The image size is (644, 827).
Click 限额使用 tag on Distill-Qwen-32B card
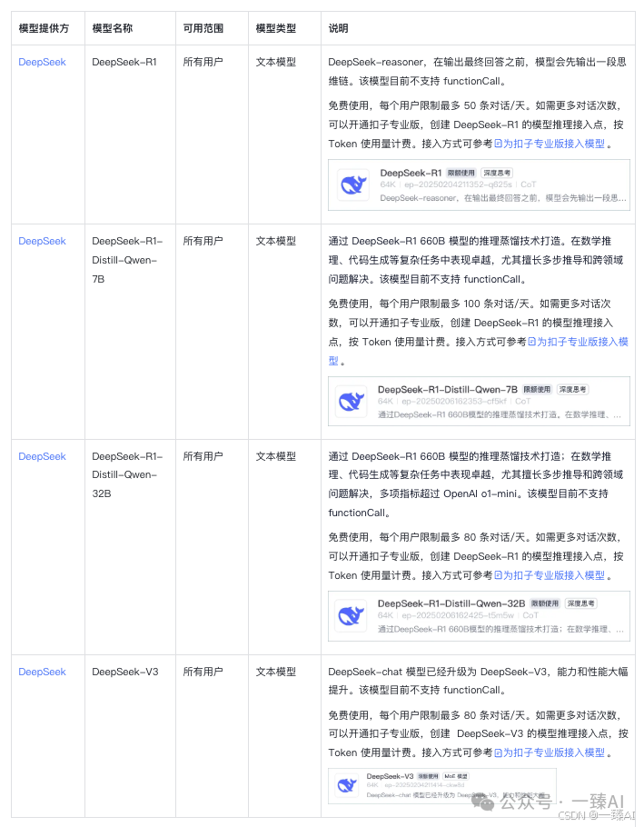[x=545, y=603]
